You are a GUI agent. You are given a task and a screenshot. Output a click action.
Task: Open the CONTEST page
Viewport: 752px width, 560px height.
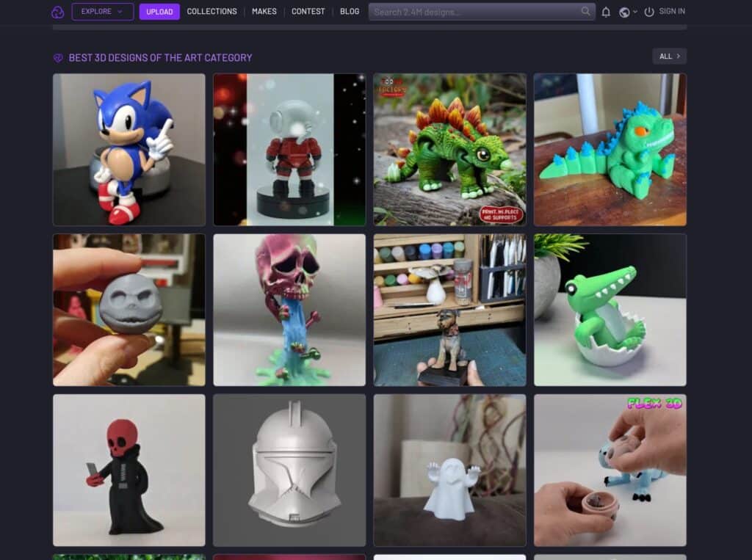click(x=308, y=12)
